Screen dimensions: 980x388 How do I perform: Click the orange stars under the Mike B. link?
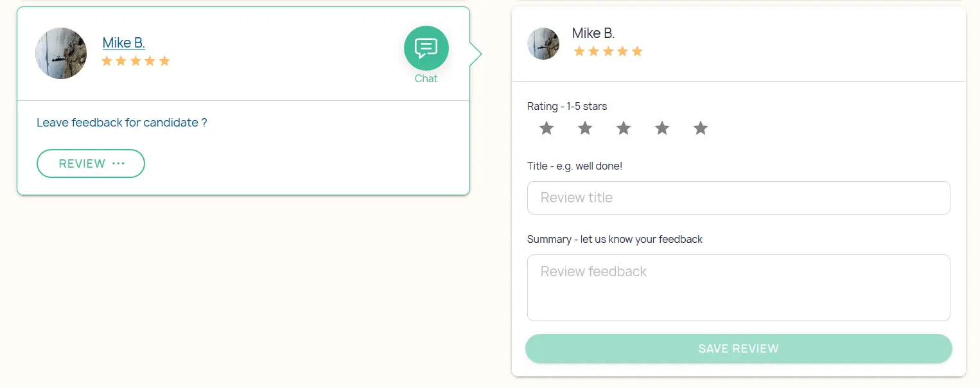[136, 61]
